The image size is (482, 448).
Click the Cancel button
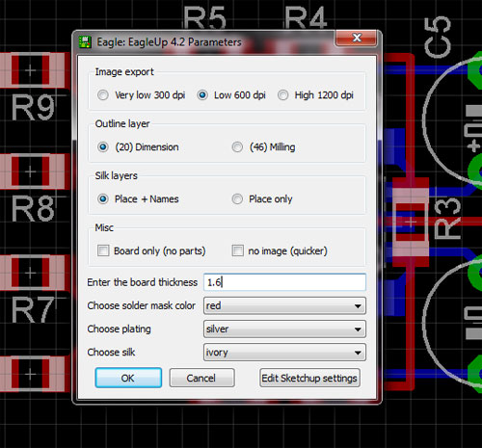click(201, 378)
